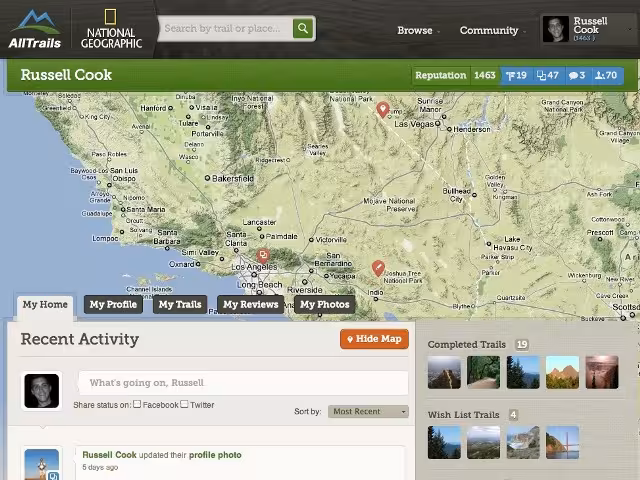640x480 pixels.
Task: Select the map marker over Los Angeles
Action: pyautogui.click(x=263, y=256)
